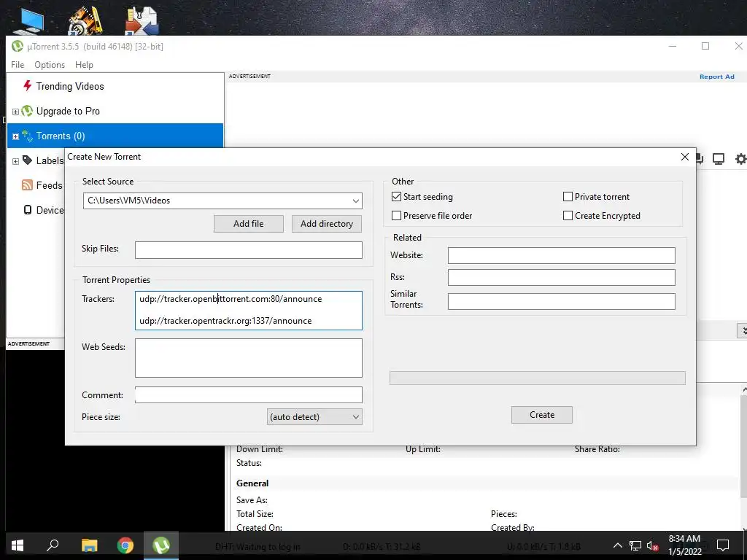747x560 pixels.
Task: Show hidden tray icons chevron
Action: pyautogui.click(x=617, y=545)
